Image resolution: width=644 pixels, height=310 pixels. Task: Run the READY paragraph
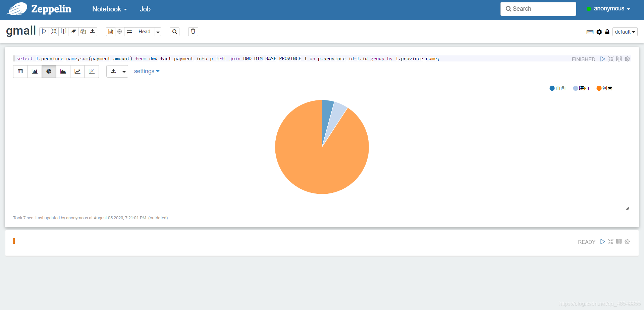coord(603,242)
